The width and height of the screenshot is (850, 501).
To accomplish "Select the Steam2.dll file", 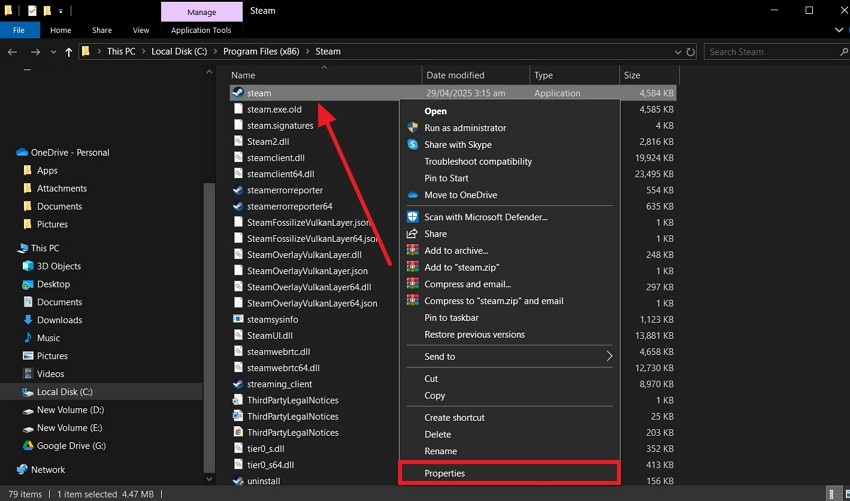I will coord(268,142).
